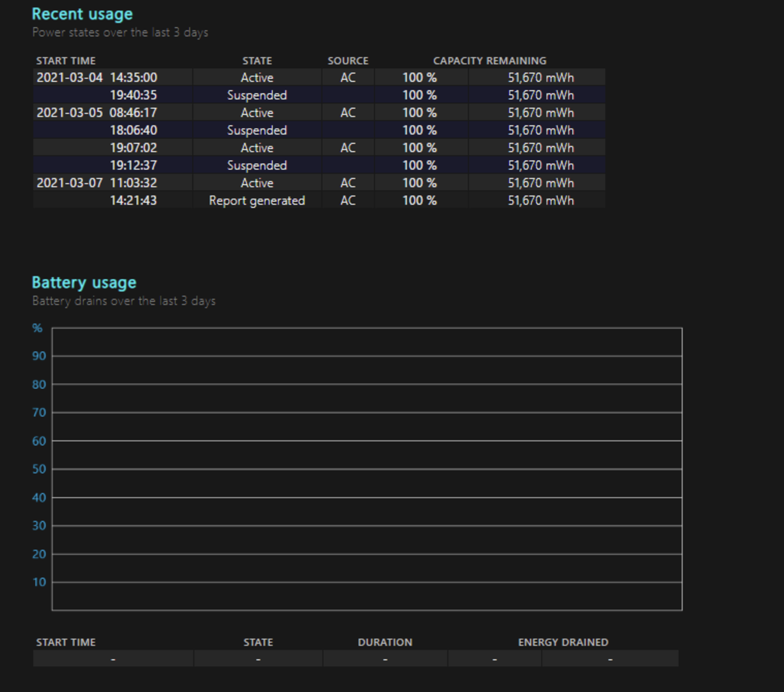Select the 2021-03-05 08:46:17 start time
This screenshot has height=692, width=784.
pos(97,113)
